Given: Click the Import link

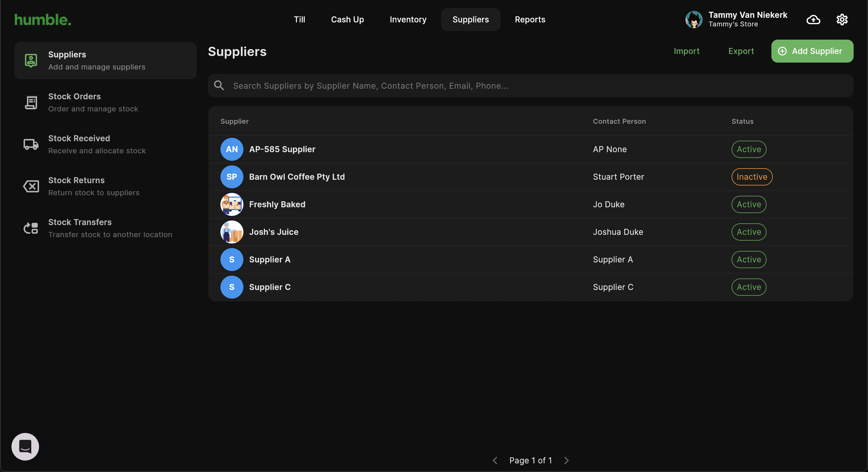Looking at the screenshot, I should [686, 51].
